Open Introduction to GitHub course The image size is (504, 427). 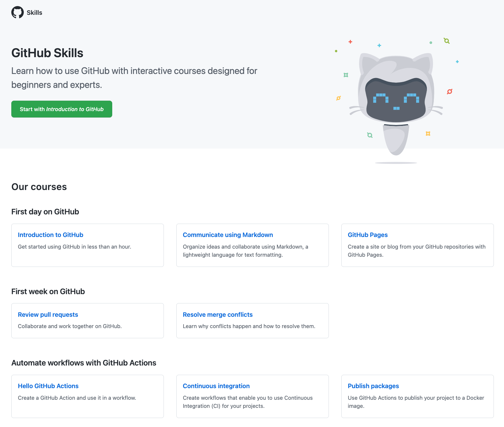coord(50,235)
